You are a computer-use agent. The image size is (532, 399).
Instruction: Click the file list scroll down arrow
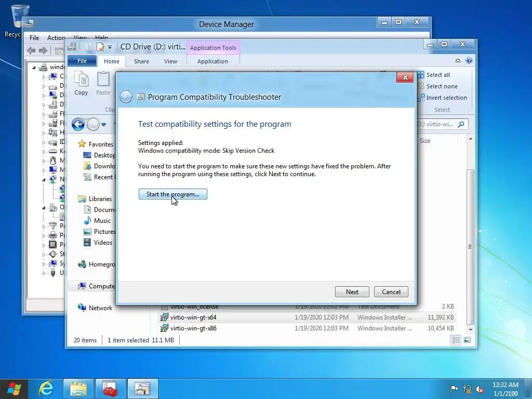pyautogui.click(x=470, y=329)
